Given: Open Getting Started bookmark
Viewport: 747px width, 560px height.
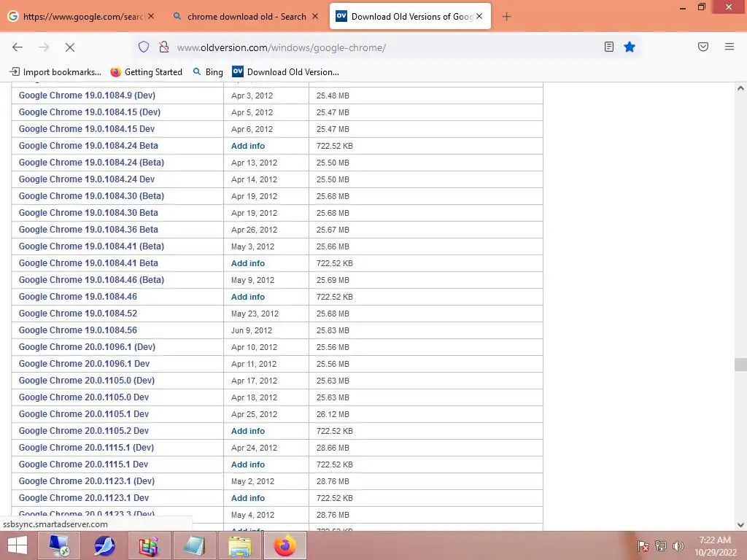Looking at the screenshot, I should [x=146, y=72].
